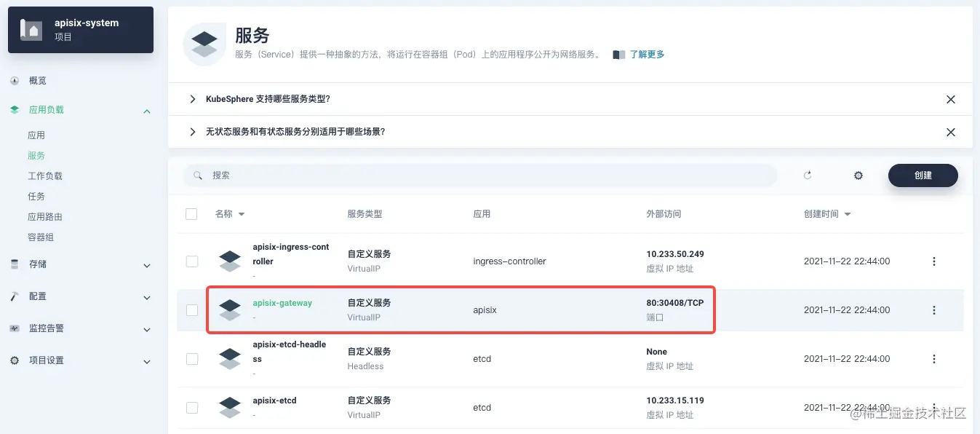Viewport: 980px width, 434px height.
Task: Click the 服务类型 column header
Action: point(364,214)
